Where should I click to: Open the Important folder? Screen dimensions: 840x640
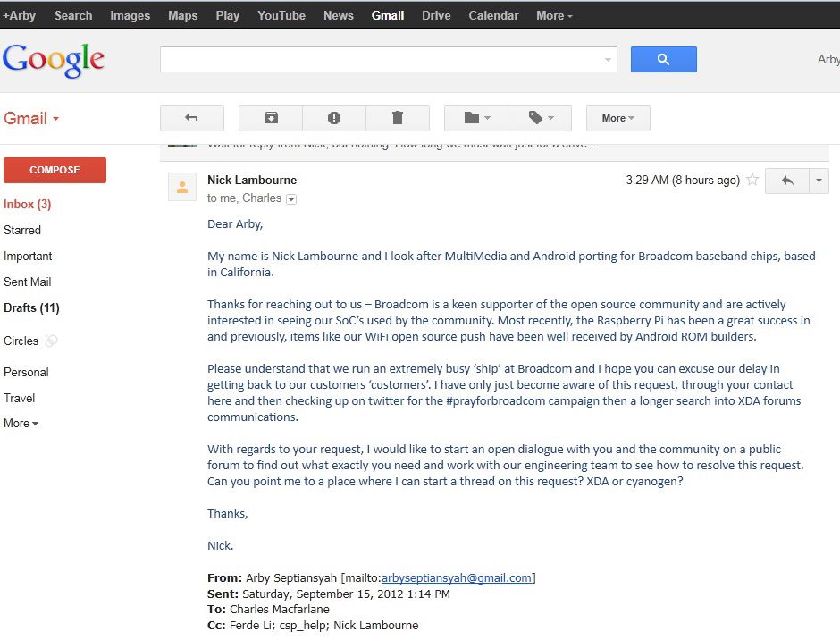(28, 257)
